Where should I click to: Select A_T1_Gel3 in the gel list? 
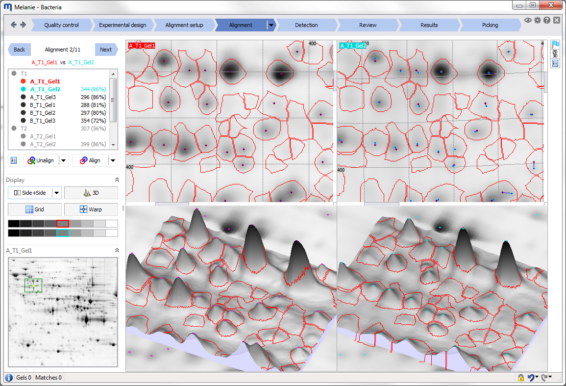[43, 97]
